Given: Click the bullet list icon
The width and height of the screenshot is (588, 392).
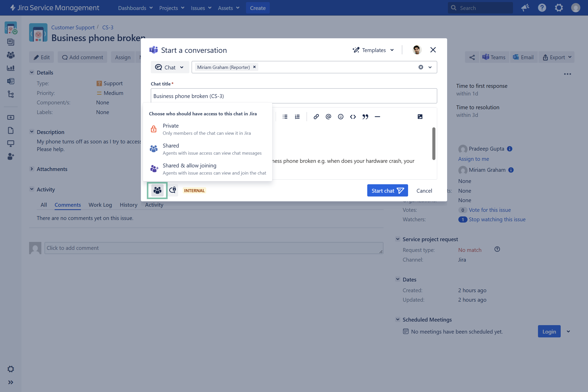Looking at the screenshot, I should pyautogui.click(x=285, y=117).
